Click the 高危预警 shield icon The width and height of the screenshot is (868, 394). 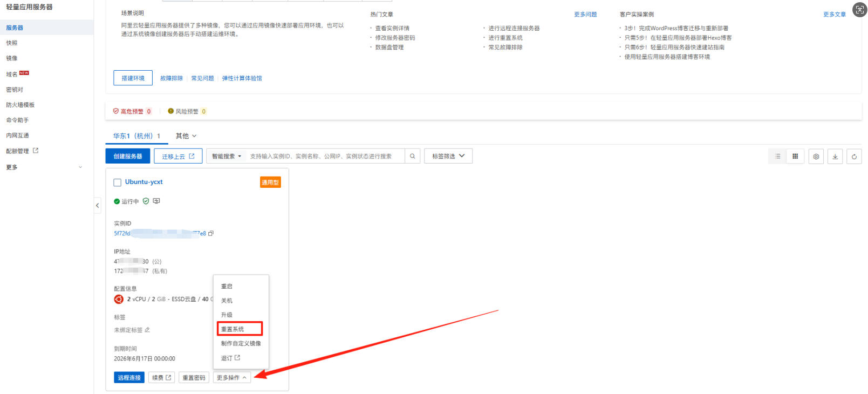click(x=115, y=111)
